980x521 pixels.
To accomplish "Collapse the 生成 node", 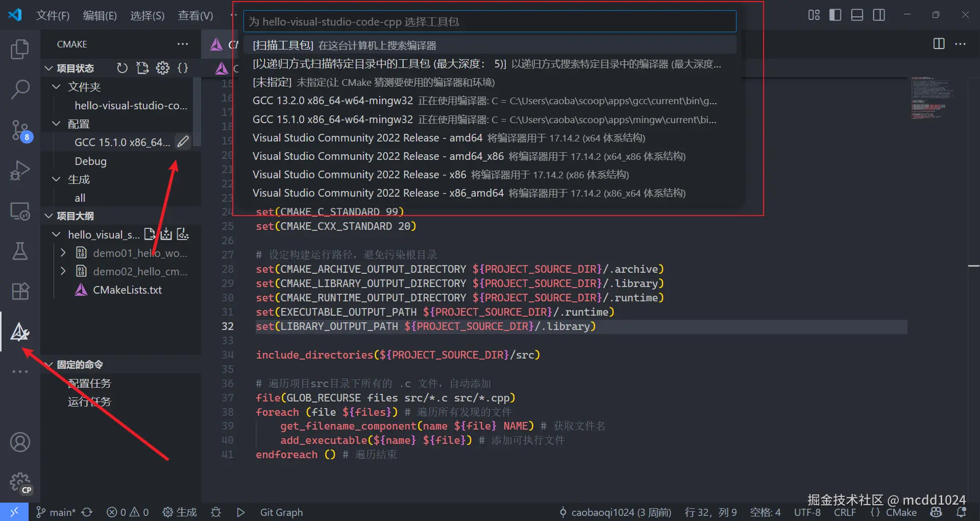I will 57,179.
